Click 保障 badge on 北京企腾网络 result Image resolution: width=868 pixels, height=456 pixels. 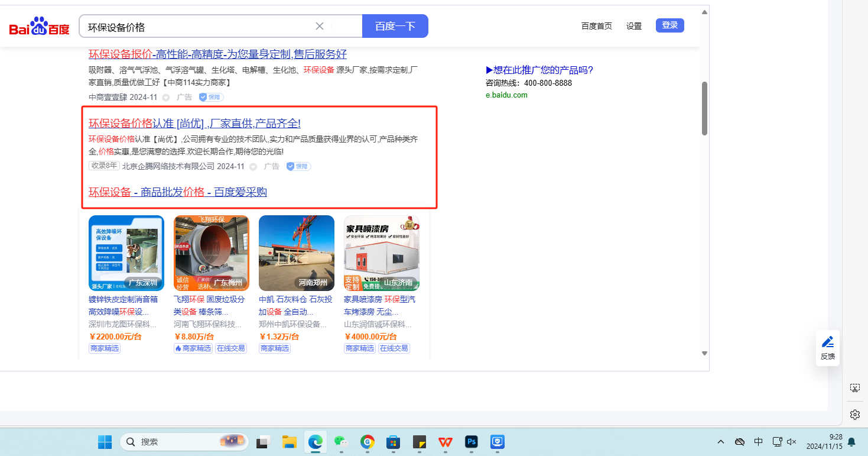pos(298,166)
